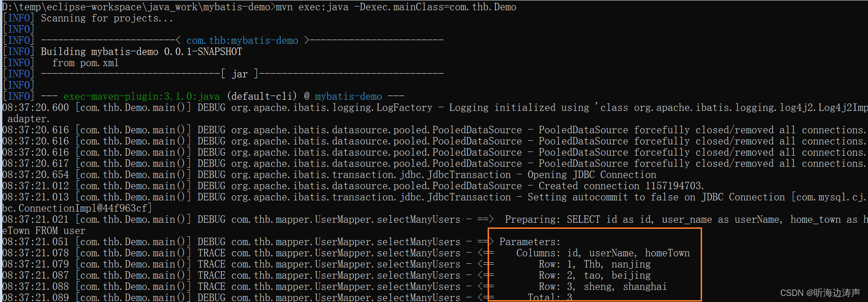The width and height of the screenshot is (868, 302).
Task: Select the 'Parameters:' log output
Action: coord(530,242)
